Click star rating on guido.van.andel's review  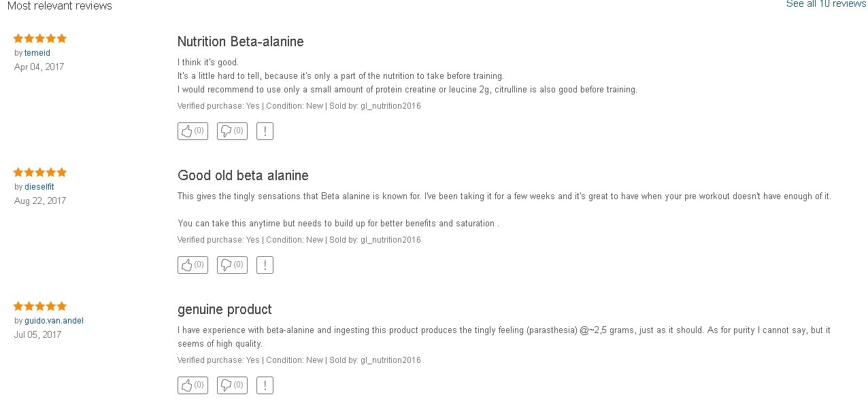pos(40,307)
